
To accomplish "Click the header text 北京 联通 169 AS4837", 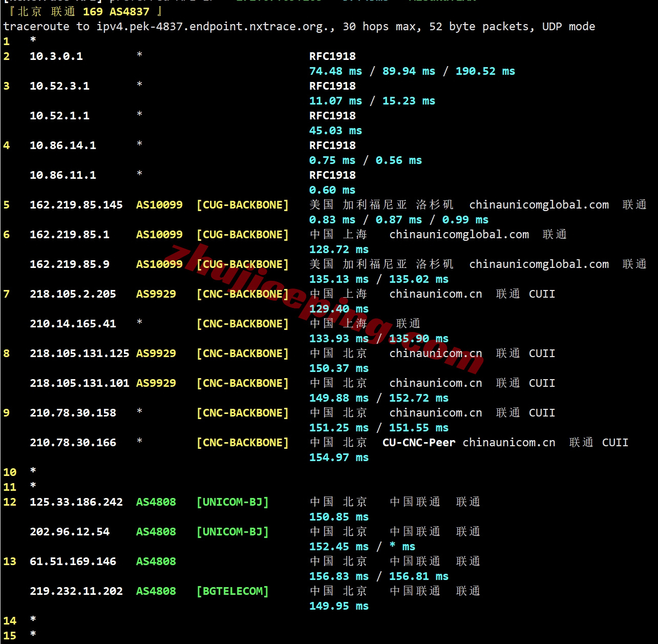I will point(83,11).
